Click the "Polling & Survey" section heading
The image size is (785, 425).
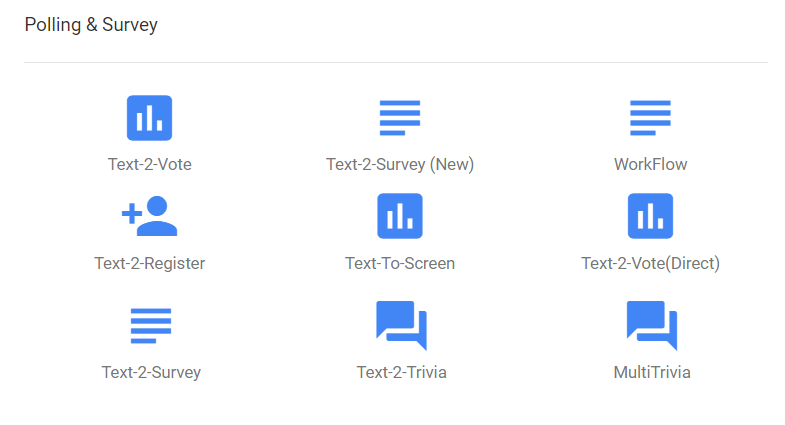pyautogui.click(x=91, y=25)
